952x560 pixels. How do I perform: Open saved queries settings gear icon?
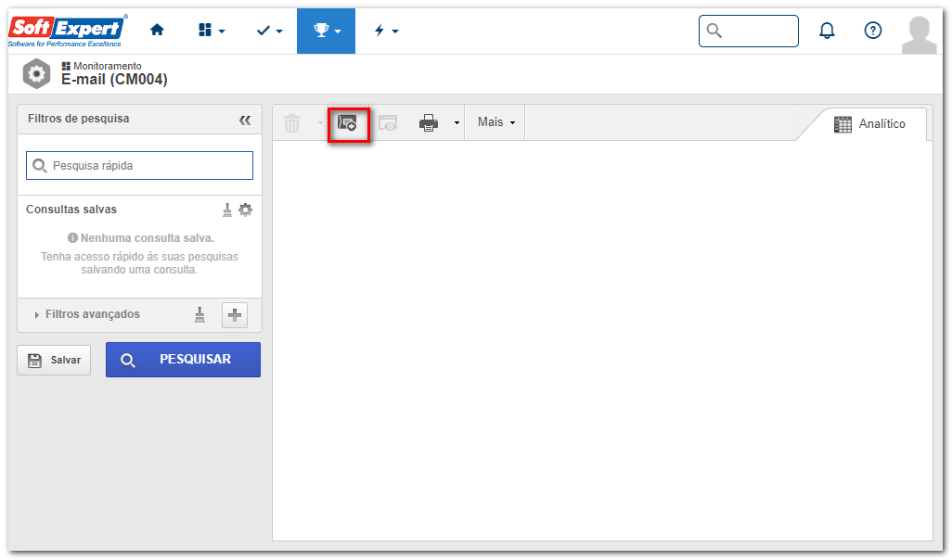pyautogui.click(x=245, y=210)
